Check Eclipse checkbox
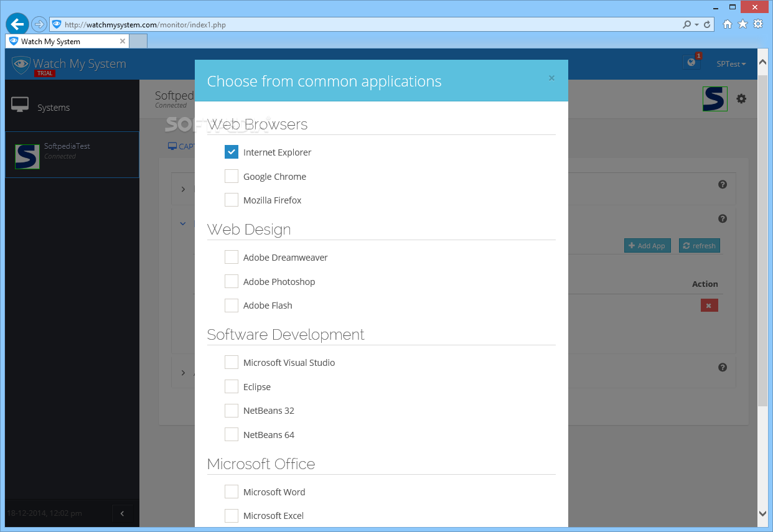The height and width of the screenshot is (532, 773). point(232,386)
